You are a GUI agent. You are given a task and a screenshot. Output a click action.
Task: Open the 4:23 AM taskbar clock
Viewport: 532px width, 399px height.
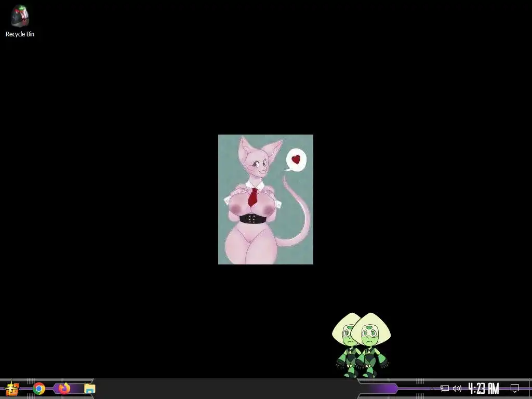click(x=484, y=389)
